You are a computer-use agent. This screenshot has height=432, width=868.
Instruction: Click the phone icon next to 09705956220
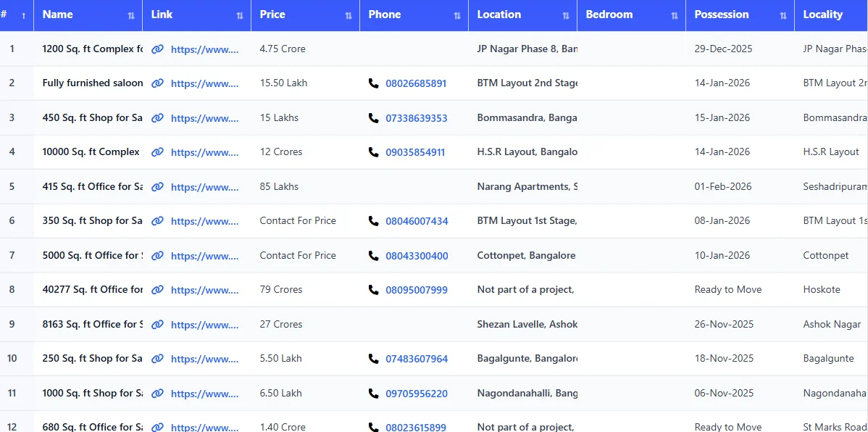click(x=373, y=393)
